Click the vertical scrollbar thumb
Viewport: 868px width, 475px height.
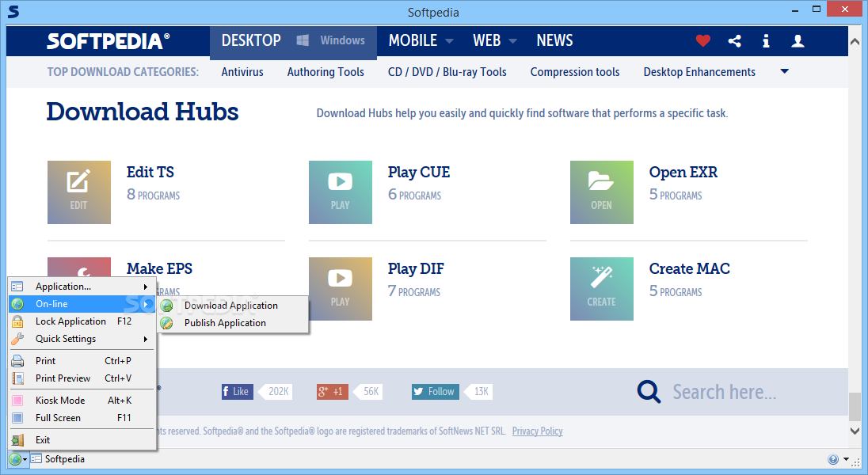(x=855, y=407)
